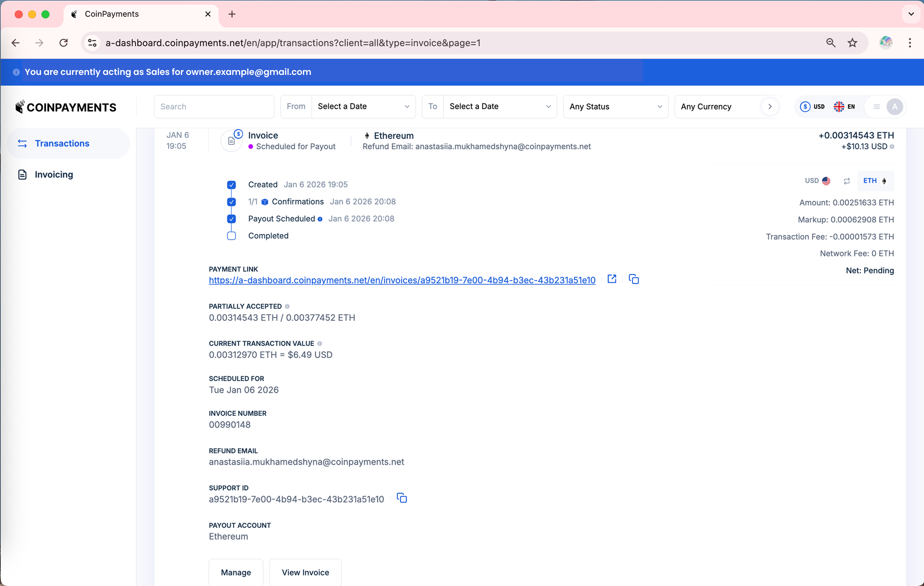Click Scheduled for Payout status

coord(296,147)
